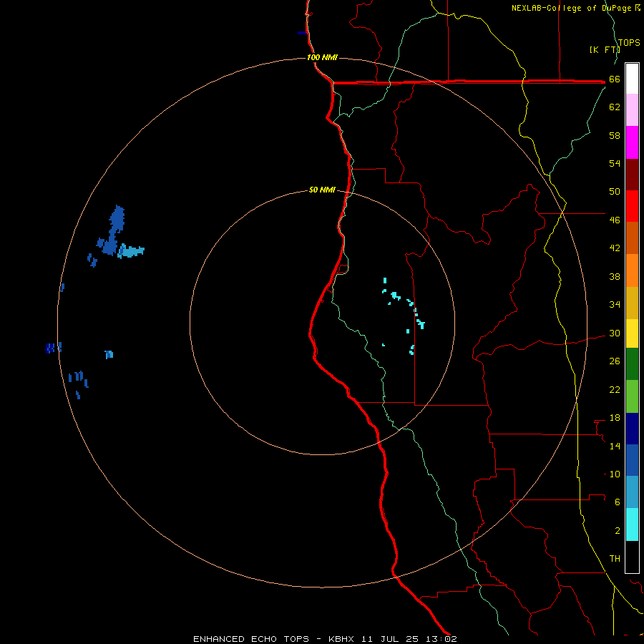Select the light steel-blue legend color block

pyautogui.click(x=632, y=492)
